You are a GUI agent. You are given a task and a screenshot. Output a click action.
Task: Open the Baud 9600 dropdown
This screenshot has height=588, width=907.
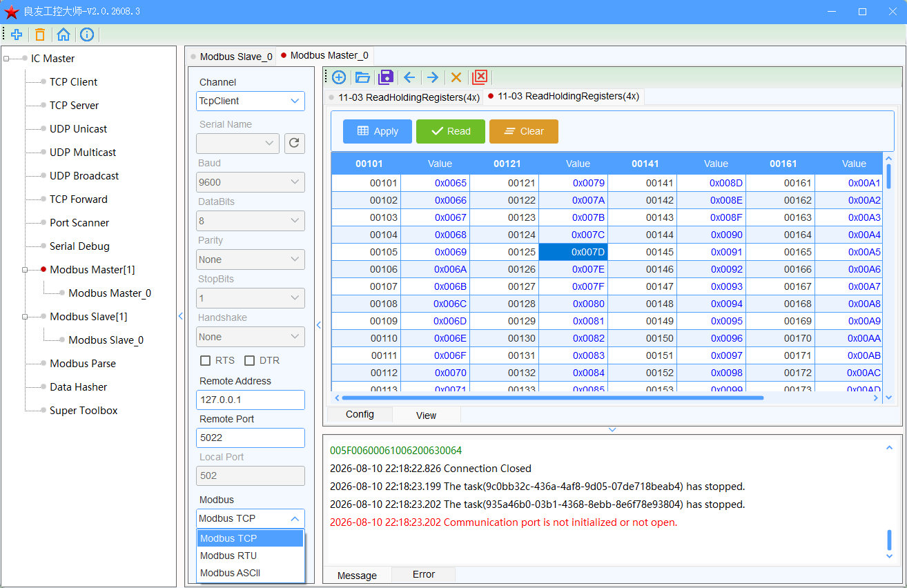click(x=251, y=182)
